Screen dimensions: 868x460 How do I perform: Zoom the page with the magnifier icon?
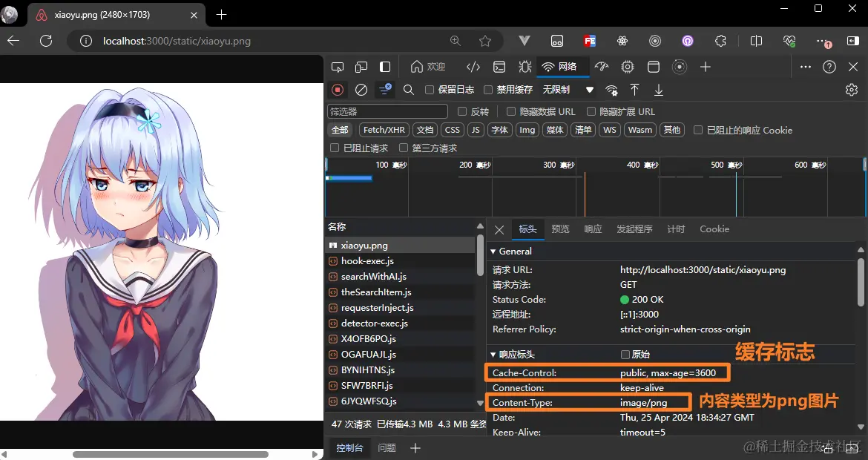click(455, 41)
